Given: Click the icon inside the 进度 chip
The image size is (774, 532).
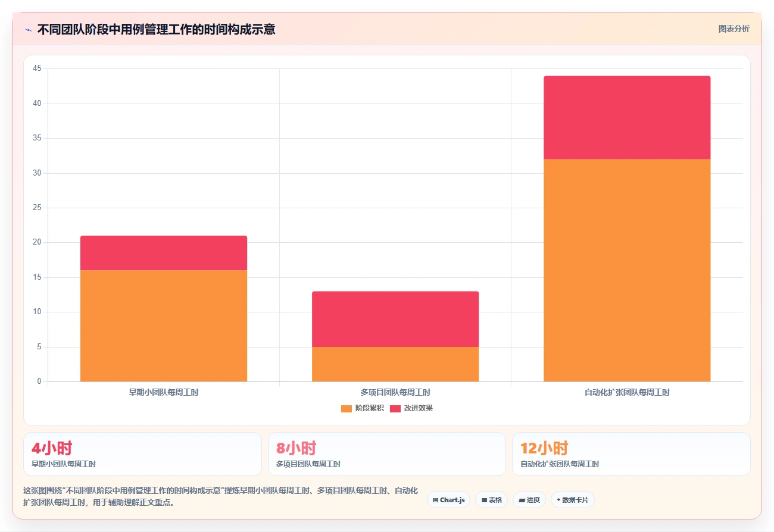Looking at the screenshot, I should coord(522,500).
